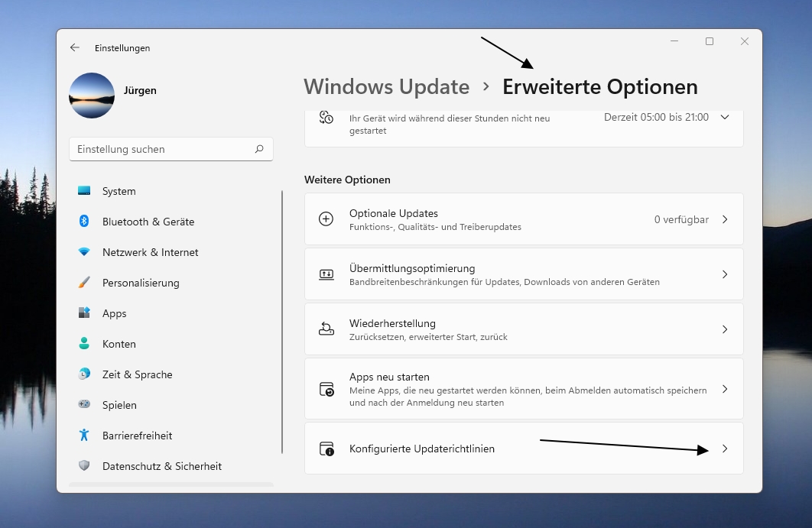This screenshot has width=812, height=528.
Task: Maximize the Einstellungen window
Action: [710, 41]
